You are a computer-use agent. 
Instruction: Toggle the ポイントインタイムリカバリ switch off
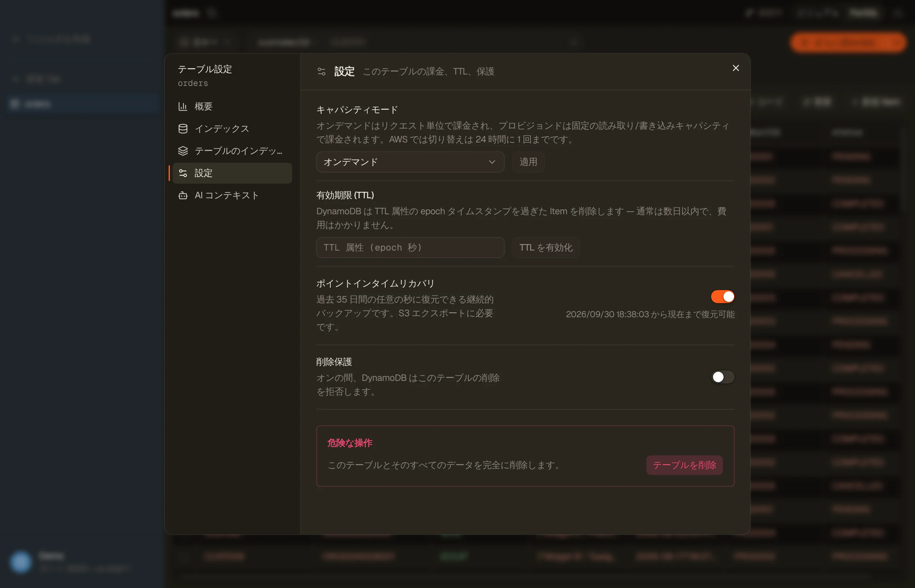coord(722,297)
